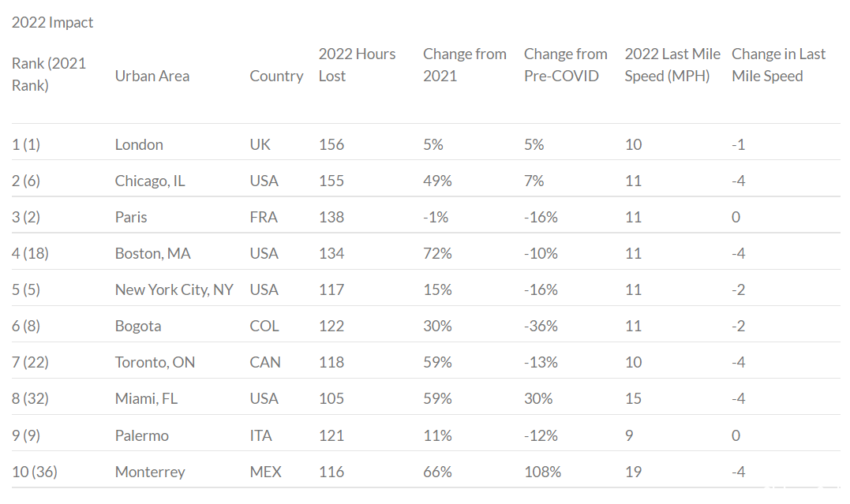The width and height of the screenshot is (850, 504).
Task: Click the 2022 Hours Lost header
Action: (x=357, y=65)
